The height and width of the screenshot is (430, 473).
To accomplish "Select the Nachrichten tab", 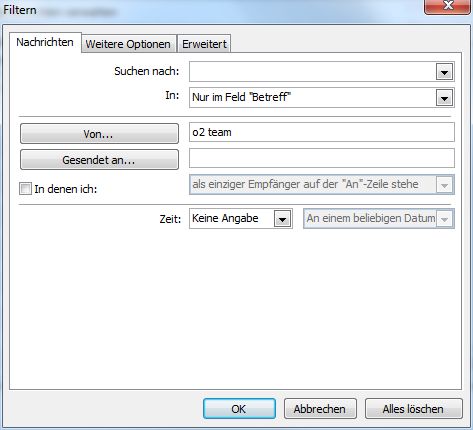I will [x=45, y=42].
